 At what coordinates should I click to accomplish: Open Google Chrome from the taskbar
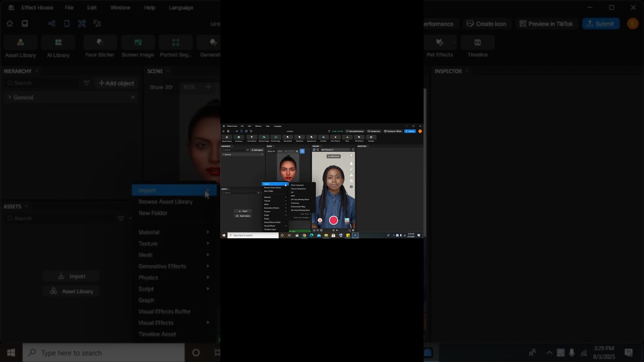[x=304, y=235]
